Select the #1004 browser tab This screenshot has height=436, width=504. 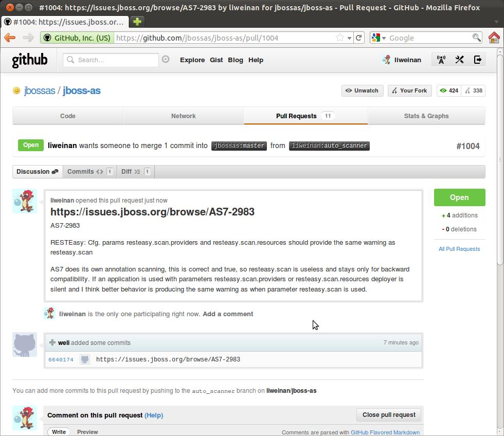pyautogui.click(x=65, y=22)
